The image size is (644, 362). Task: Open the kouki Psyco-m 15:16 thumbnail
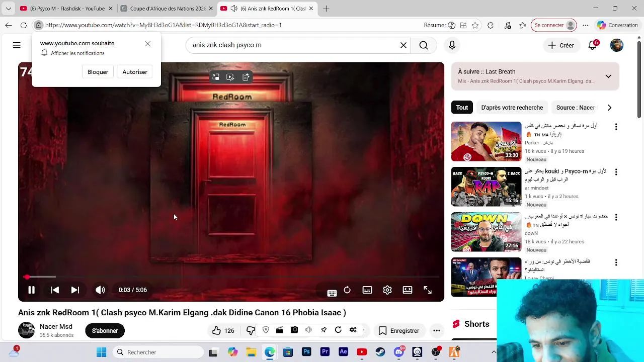click(x=486, y=187)
